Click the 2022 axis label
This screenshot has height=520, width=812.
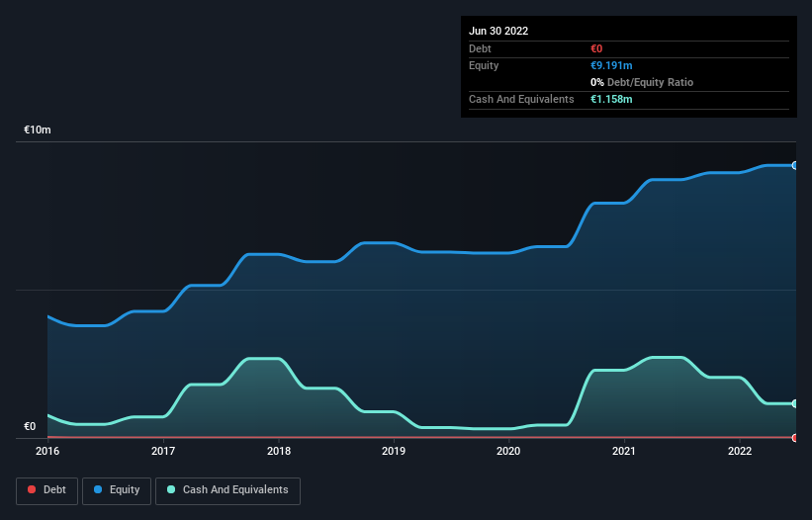[740, 451]
